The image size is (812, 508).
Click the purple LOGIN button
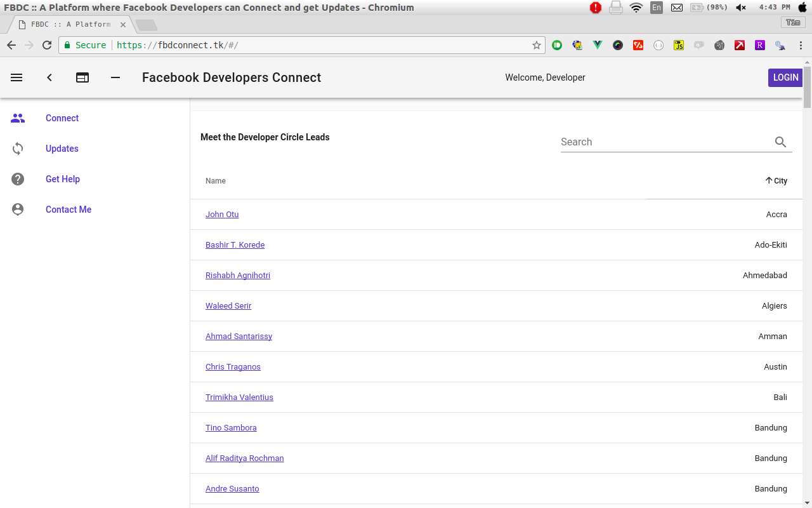point(785,77)
